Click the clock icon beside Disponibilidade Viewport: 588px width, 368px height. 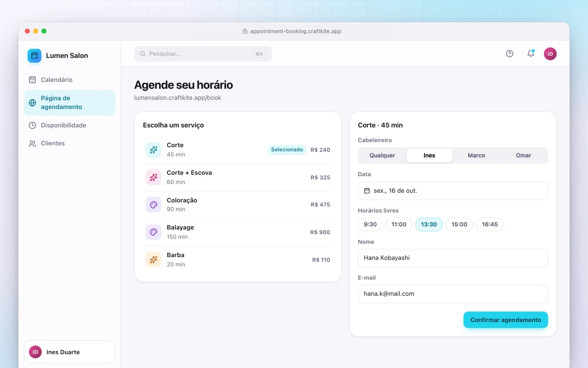(x=32, y=125)
